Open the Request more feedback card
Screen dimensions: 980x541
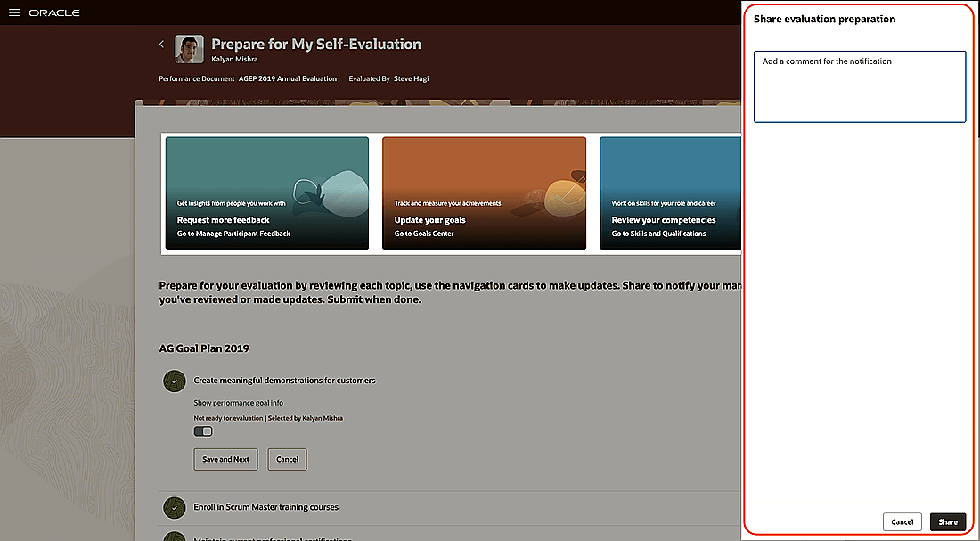267,193
